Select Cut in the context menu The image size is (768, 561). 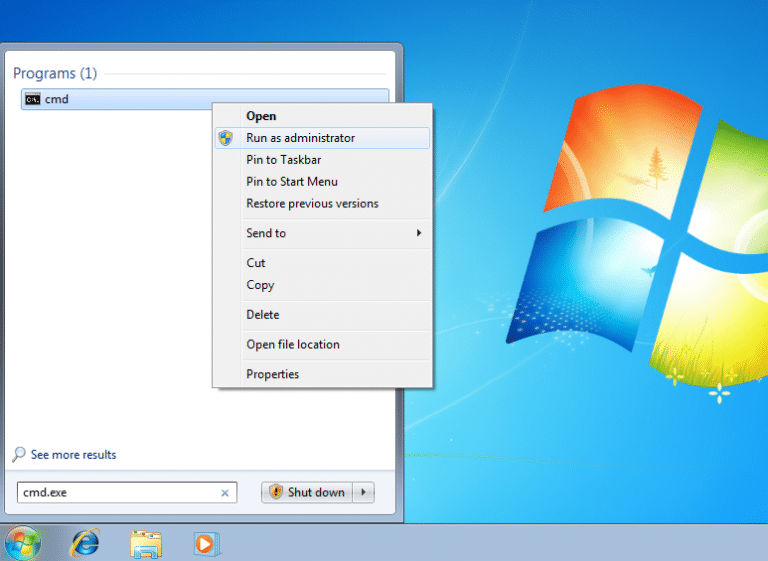tap(322, 263)
